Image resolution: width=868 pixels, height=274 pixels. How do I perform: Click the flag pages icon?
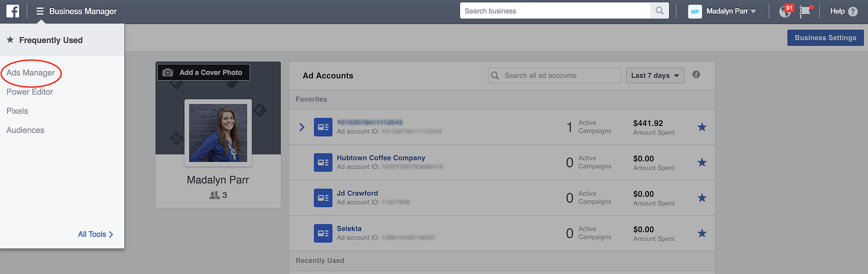click(x=805, y=11)
